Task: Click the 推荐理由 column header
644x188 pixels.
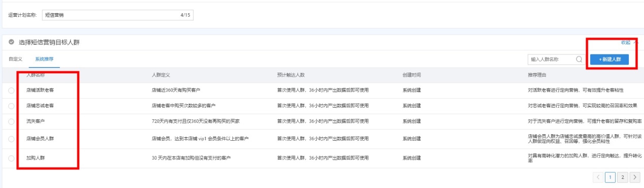Action: (537, 75)
